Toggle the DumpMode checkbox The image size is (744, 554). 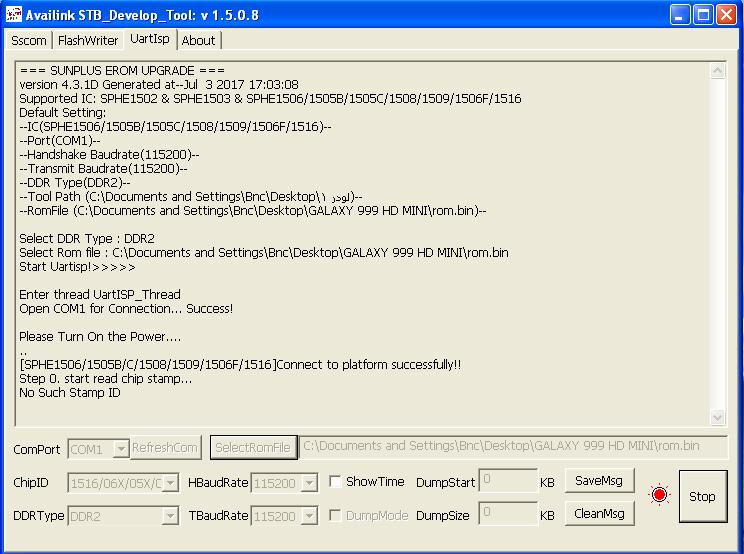point(335,516)
